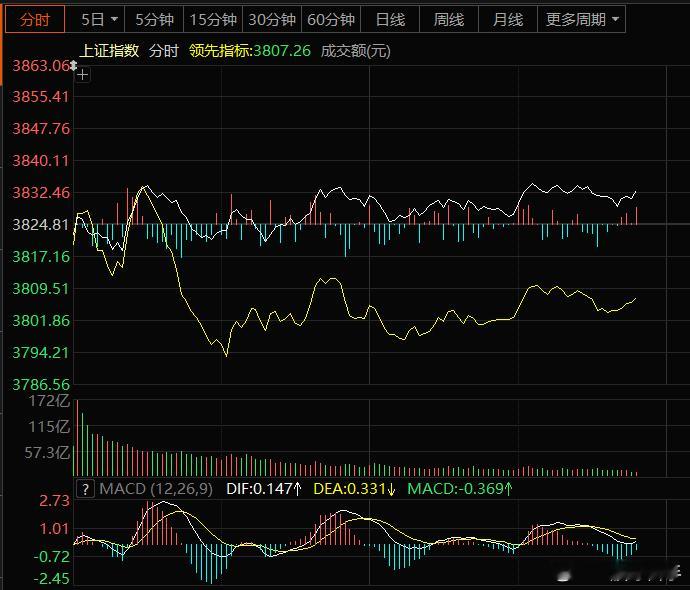Click the 3824.81 baseline price label
Viewport: 690px width, 590px height.
point(41,225)
